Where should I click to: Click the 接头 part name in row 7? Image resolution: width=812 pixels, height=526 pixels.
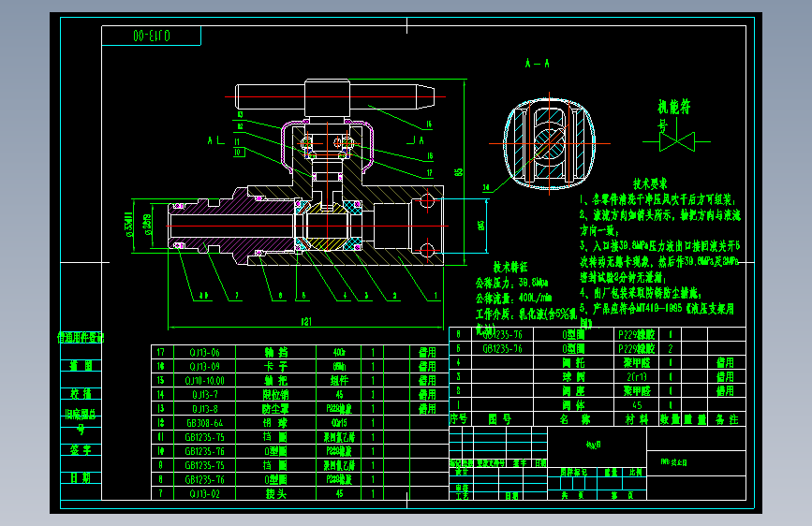276,494
